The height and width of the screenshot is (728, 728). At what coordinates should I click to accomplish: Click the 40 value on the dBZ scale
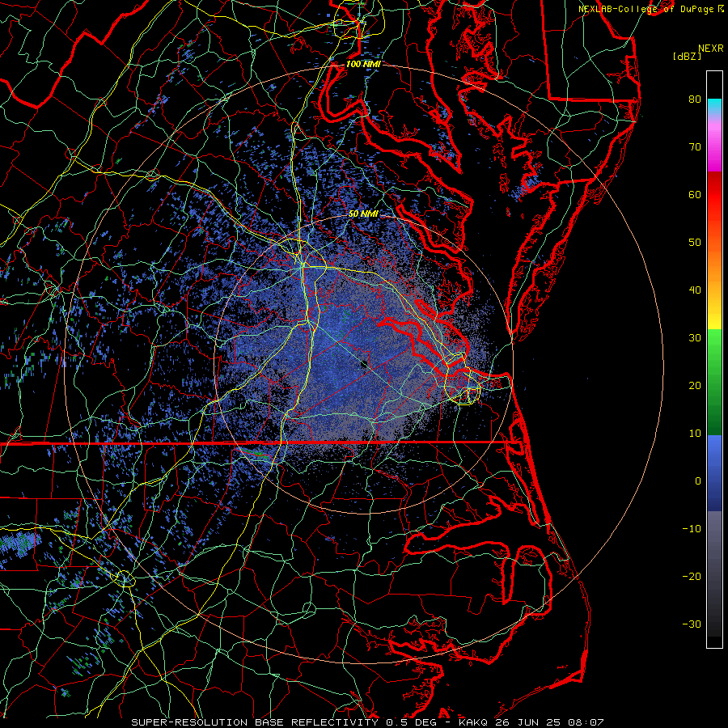pyautogui.click(x=695, y=290)
